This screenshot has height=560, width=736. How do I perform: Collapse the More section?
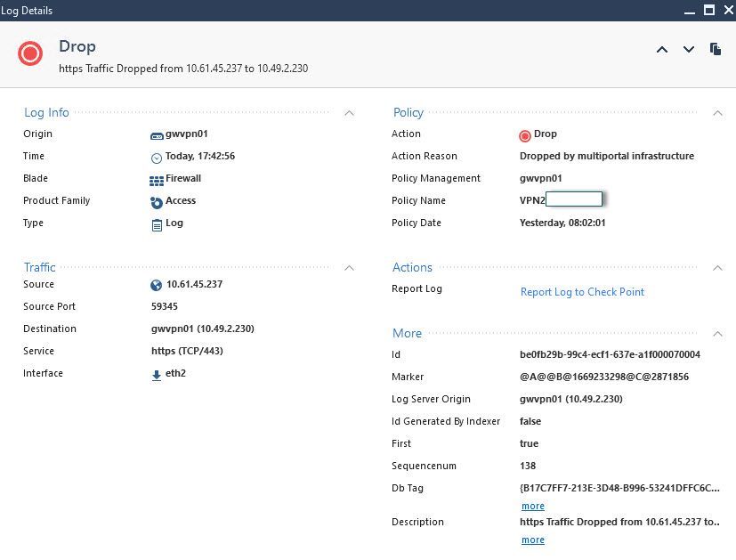click(717, 334)
